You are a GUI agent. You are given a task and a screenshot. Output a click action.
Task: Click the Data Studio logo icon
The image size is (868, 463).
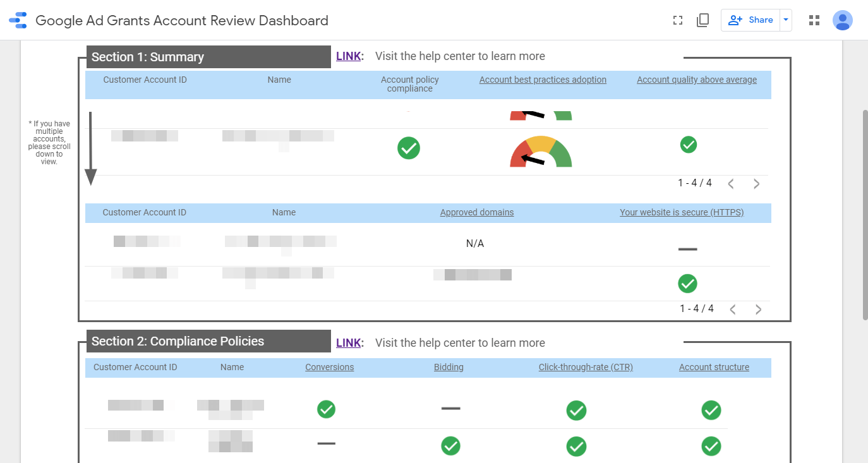pos(18,20)
